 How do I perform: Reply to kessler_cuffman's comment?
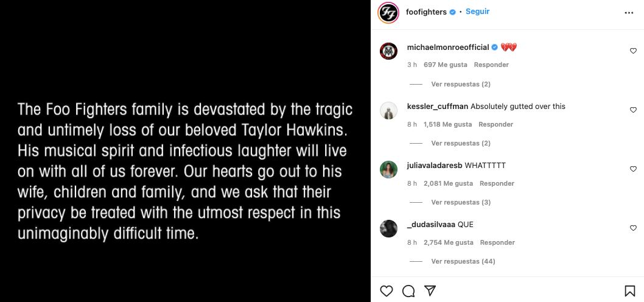coord(495,124)
